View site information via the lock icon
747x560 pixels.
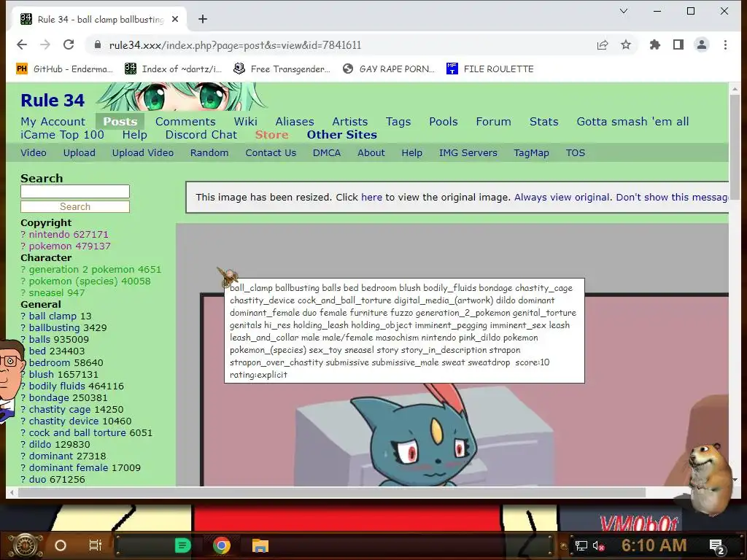tap(98, 44)
